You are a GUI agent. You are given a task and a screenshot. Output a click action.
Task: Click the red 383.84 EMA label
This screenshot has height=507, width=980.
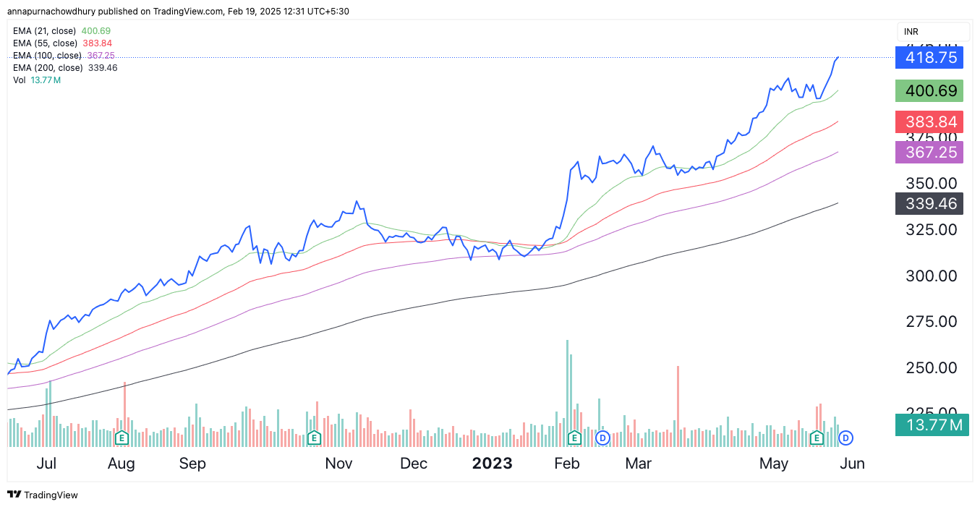pos(929,122)
